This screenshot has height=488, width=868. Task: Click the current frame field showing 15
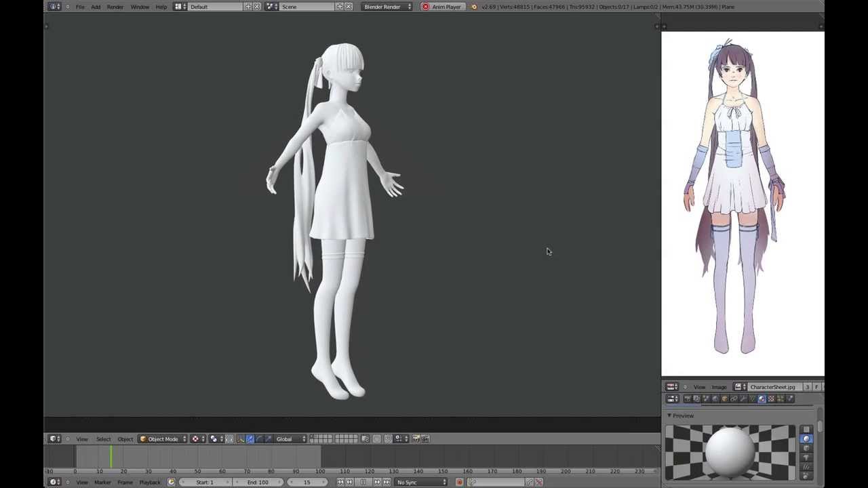(x=307, y=482)
